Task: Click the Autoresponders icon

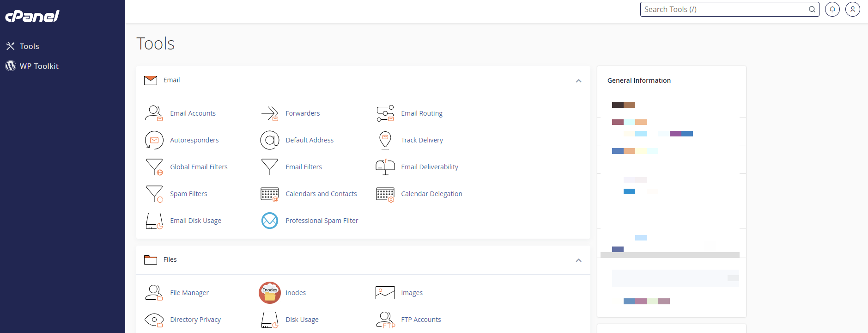Action: click(154, 140)
